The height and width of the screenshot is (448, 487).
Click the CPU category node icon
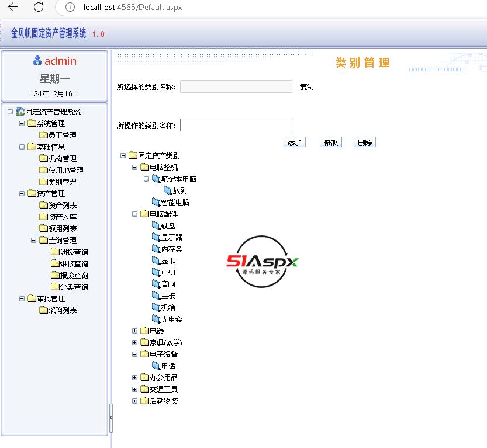[156, 272]
